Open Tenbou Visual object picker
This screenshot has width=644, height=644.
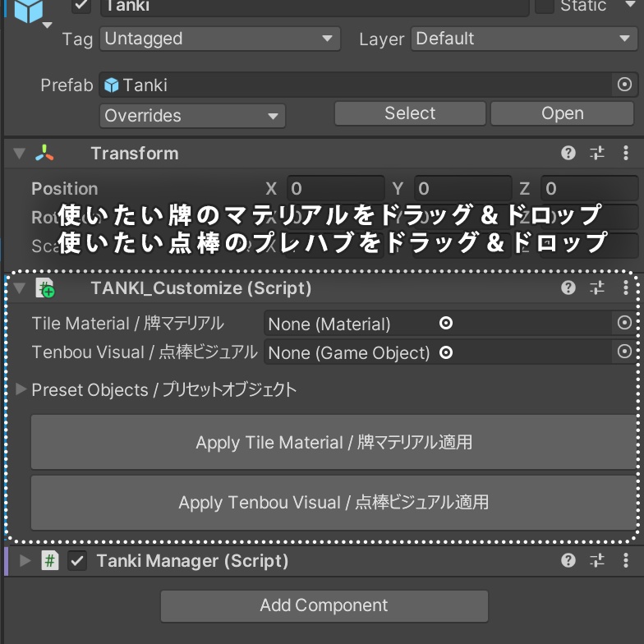pos(624,352)
